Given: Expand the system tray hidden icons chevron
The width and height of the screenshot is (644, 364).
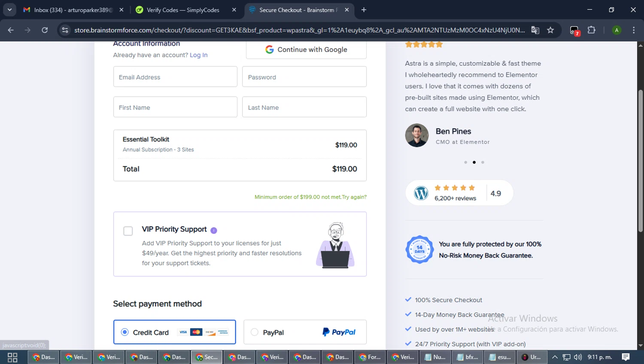Looking at the screenshot, I should (x=555, y=357).
